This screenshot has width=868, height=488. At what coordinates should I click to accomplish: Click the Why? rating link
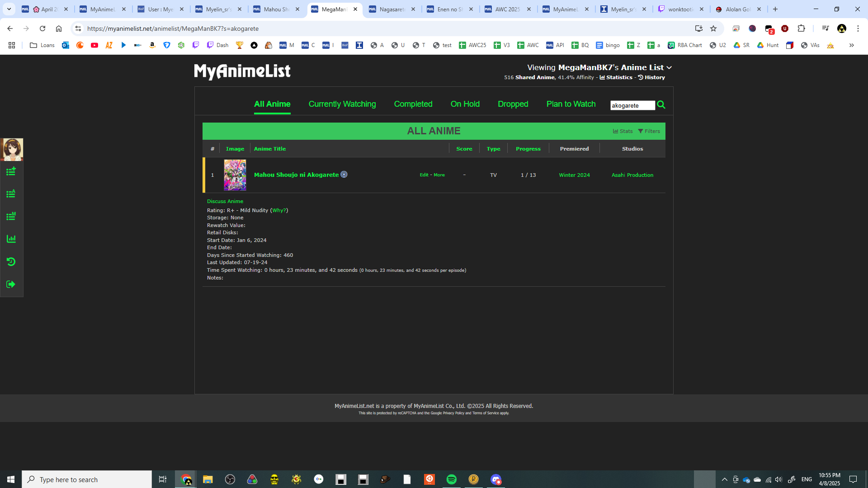(279, 210)
